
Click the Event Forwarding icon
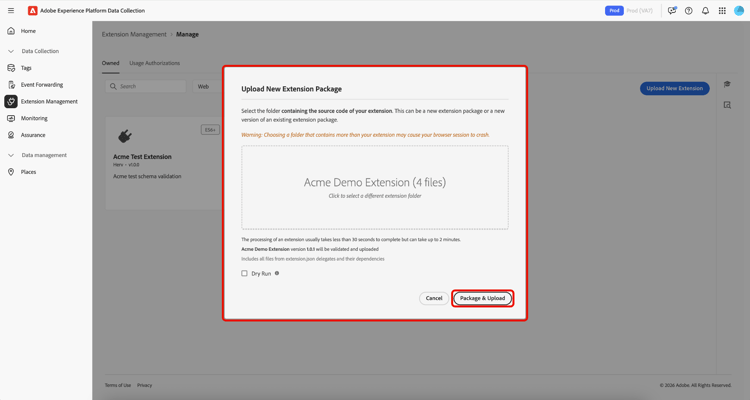11,85
